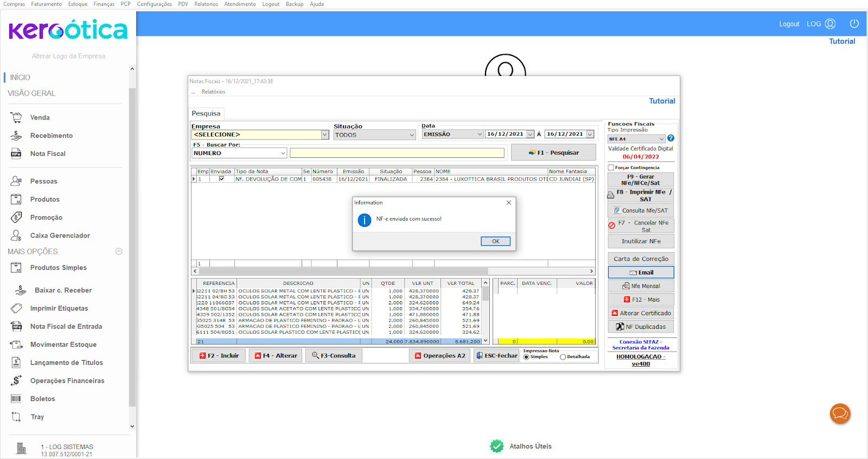Click the Imprimir Etiquetas label icon

click(16, 308)
